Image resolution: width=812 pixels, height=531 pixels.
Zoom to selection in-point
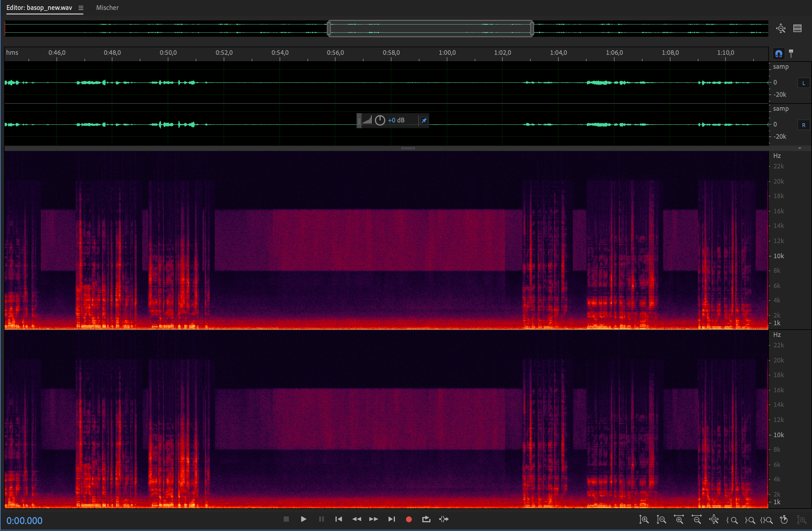(x=732, y=520)
